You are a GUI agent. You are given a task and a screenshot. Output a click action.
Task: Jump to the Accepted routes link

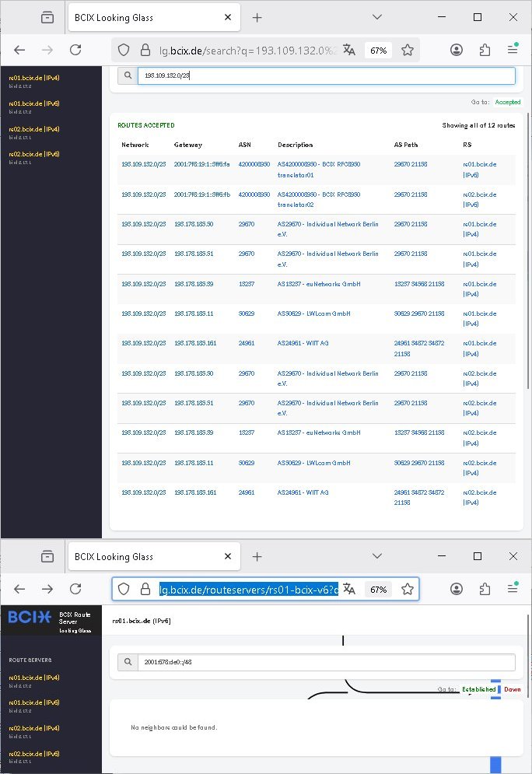(508, 102)
